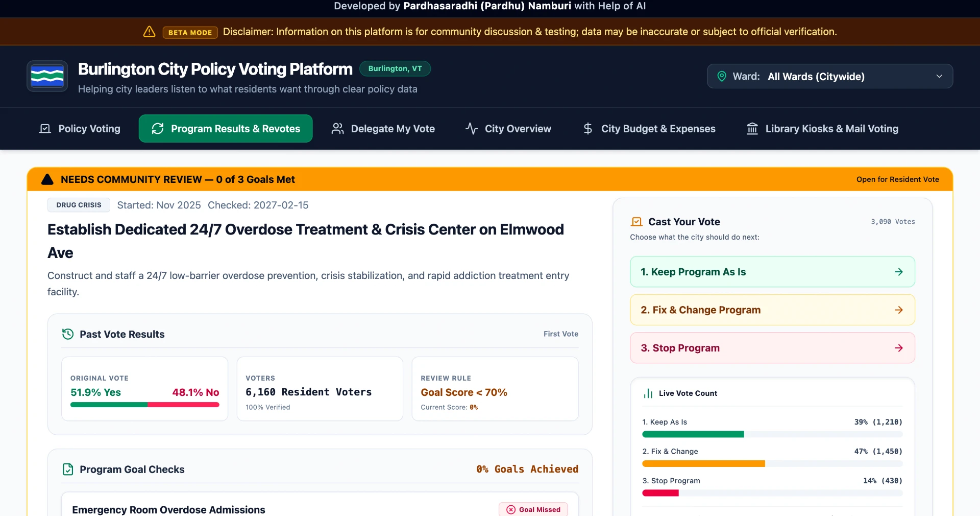Click the ballot icon beside Policy Voting
Viewport: 980px width, 516px height.
45,129
